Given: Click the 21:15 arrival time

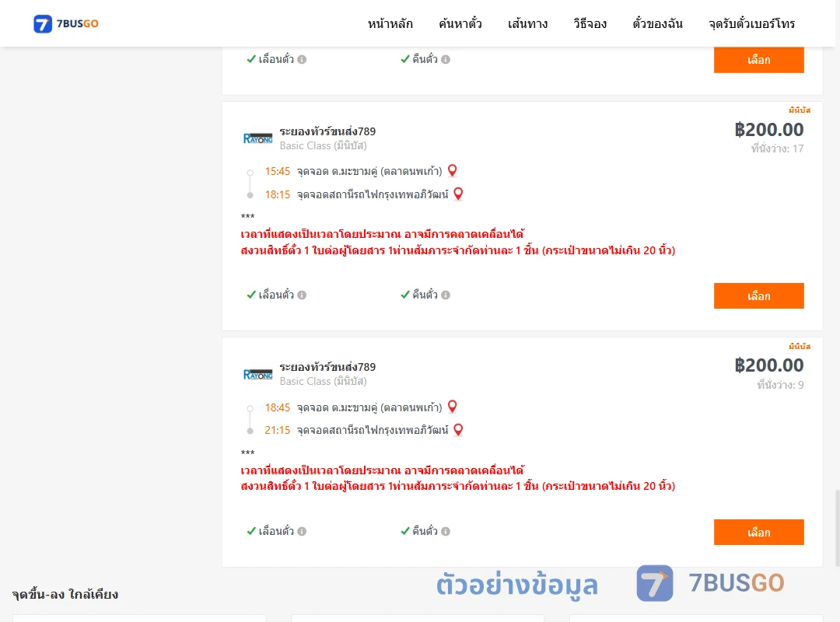Looking at the screenshot, I should point(277,430).
